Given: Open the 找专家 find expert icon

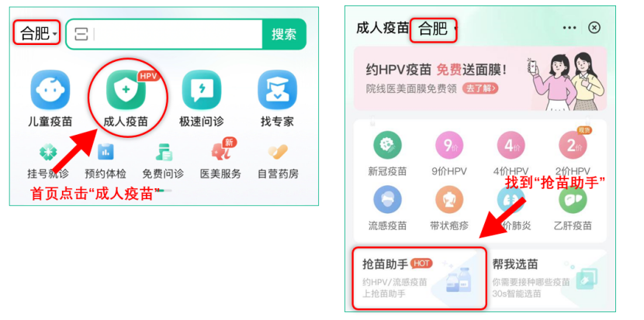Looking at the screenshot, I should (277, 90).
